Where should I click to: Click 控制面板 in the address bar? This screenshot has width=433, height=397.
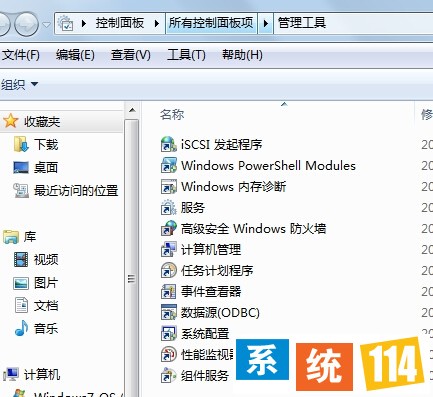(x=120, y=23)
